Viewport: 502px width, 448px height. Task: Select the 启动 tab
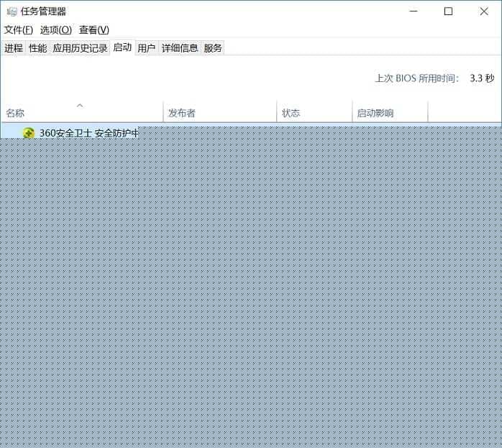(122, 47)
